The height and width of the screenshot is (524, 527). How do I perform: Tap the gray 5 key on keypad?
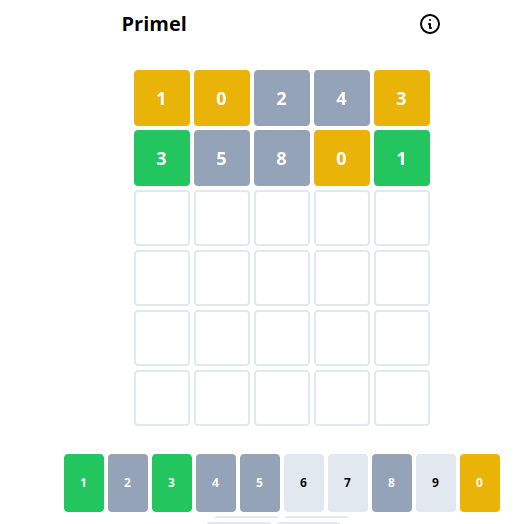click(260, 483)
